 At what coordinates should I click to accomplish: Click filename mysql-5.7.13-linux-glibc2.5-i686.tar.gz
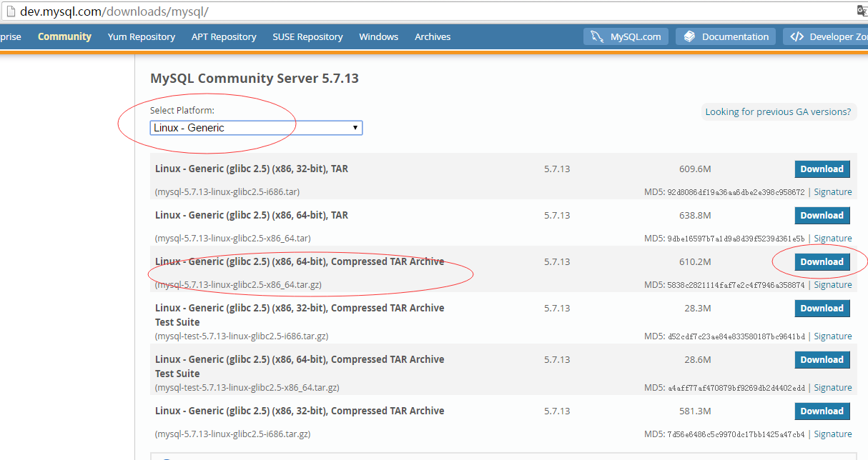pyautogui.click(x=233, y=434)
